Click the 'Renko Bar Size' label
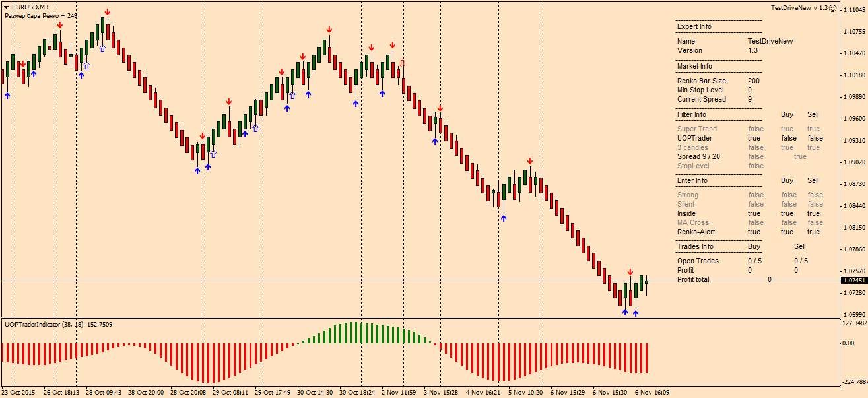Viewport: 868px width, 398px height. click(x=702, y=81)
